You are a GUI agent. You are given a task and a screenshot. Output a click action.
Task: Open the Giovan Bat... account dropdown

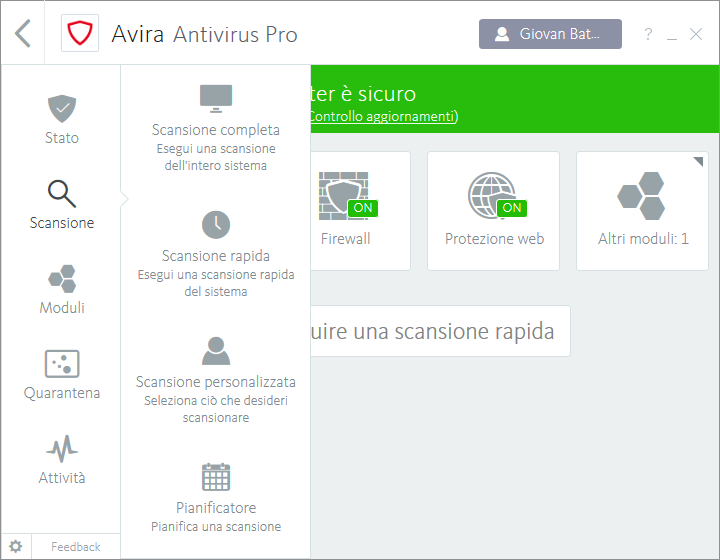550,34
